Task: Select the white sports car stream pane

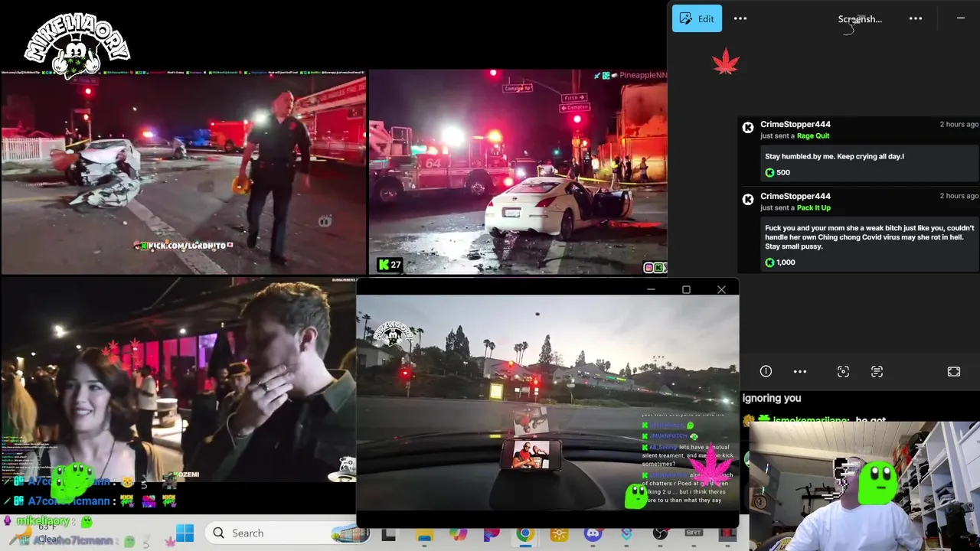Action: (518, 172)
